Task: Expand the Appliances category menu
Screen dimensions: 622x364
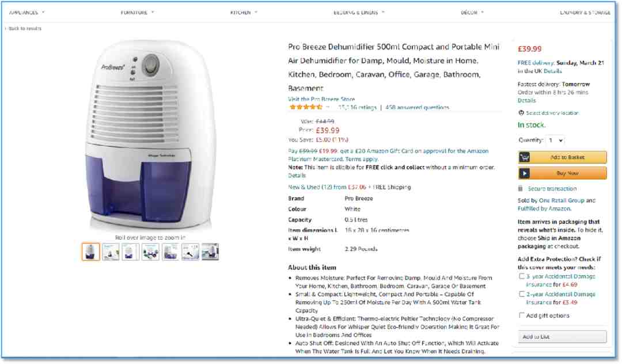Action: pos(26,13)
